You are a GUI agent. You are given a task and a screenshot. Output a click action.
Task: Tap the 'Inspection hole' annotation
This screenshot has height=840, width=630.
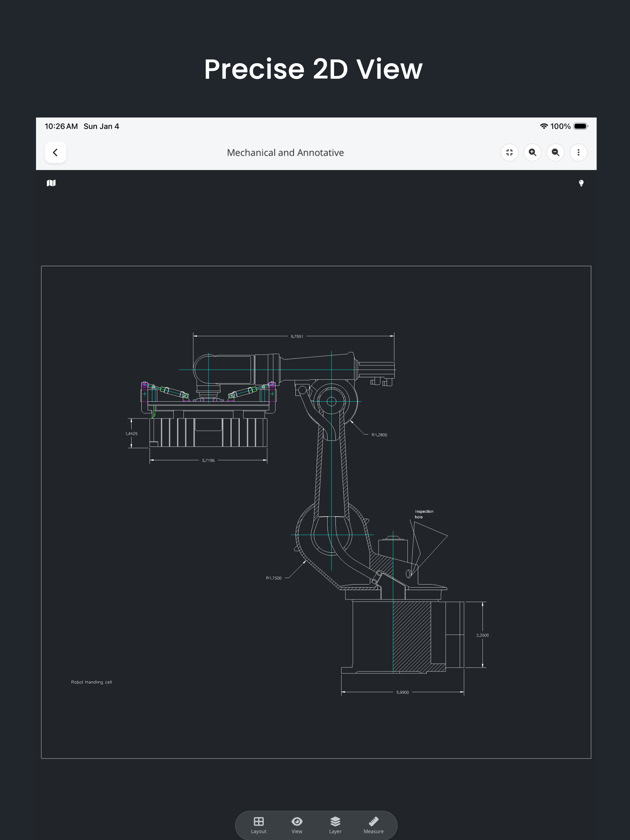[424, 514]
